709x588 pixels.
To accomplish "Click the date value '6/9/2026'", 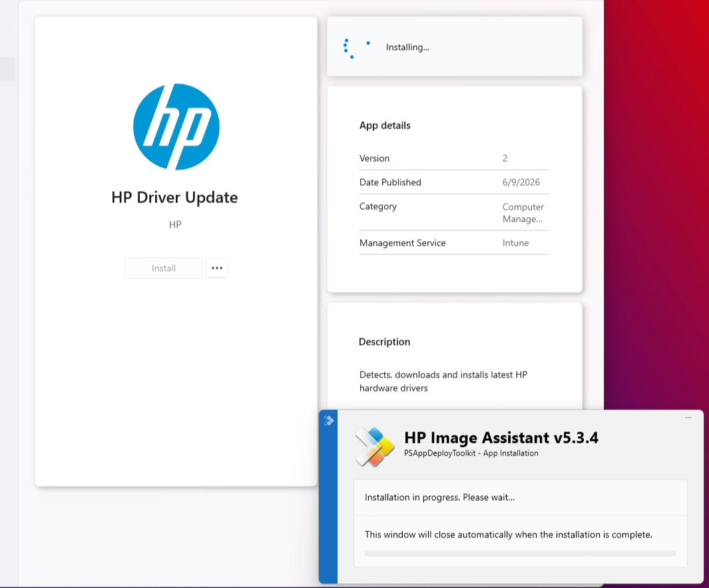I will click(521, 182).
